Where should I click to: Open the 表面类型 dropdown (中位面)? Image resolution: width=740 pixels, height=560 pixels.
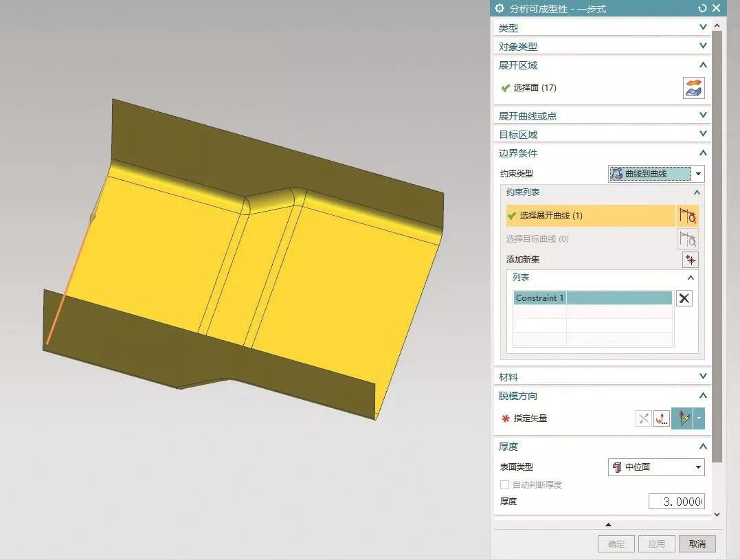point(656,467)
